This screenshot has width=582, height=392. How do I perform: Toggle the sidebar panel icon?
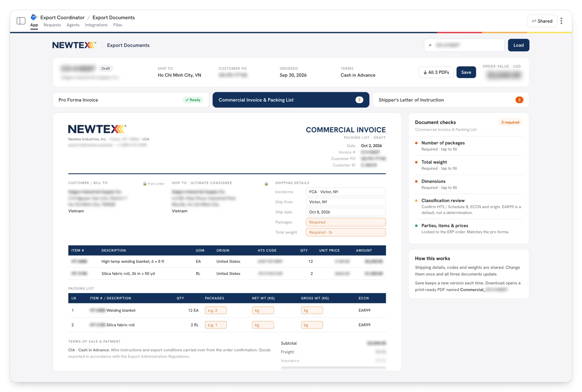(x=21, y=21)
